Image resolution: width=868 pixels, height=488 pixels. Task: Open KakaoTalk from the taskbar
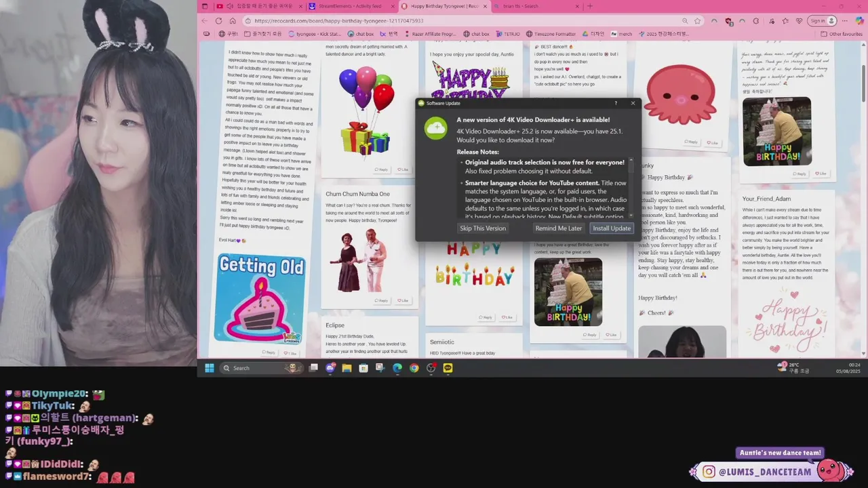coord(448,368)
